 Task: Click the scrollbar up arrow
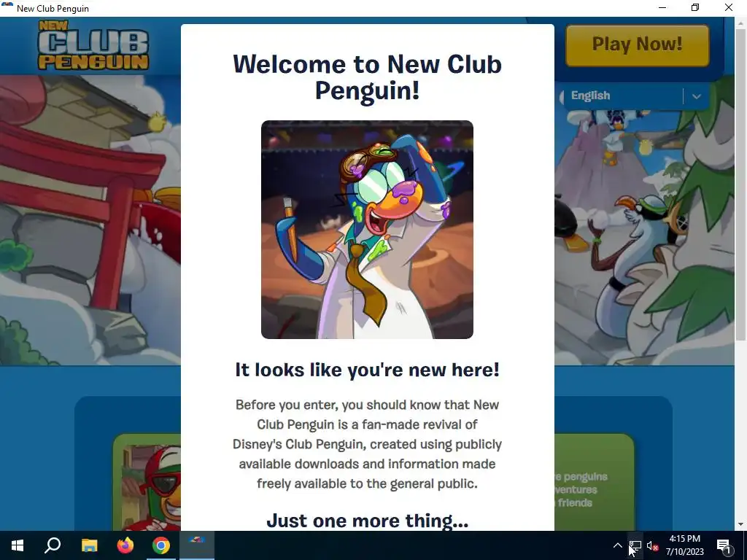740,22
